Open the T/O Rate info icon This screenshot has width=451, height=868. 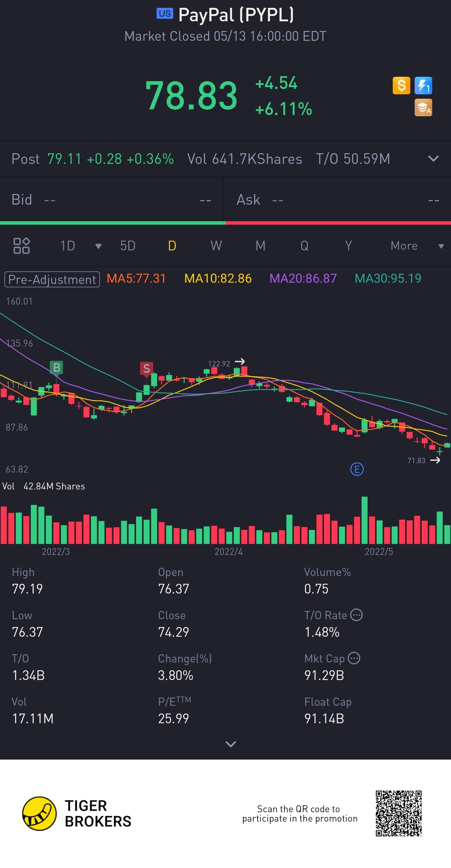click(x=356, y=615)
